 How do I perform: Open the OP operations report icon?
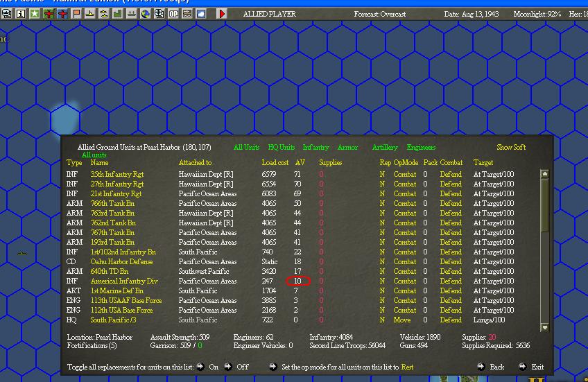click(173, 14)
